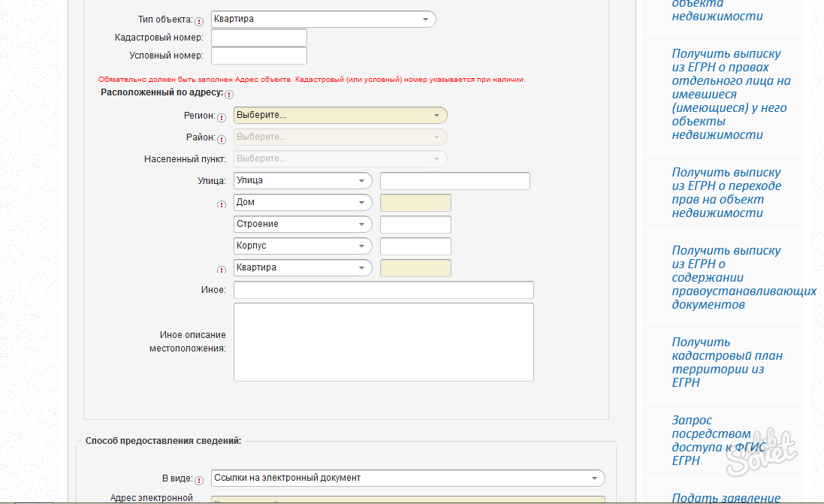Open link Запрос посредством доступа к ФГИС ЕГРН
Screen dimensions: 824x504
point(718,440)
